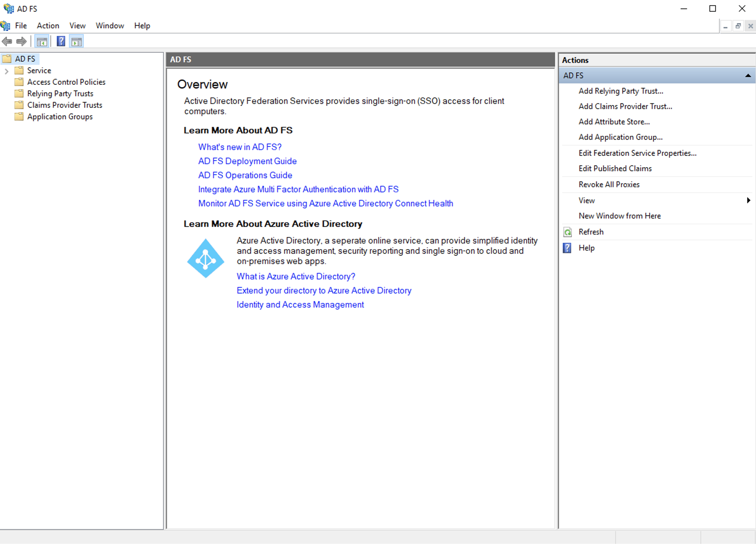Select Application Groups node
Screen dimensions: 756x544
coord(60,116)
